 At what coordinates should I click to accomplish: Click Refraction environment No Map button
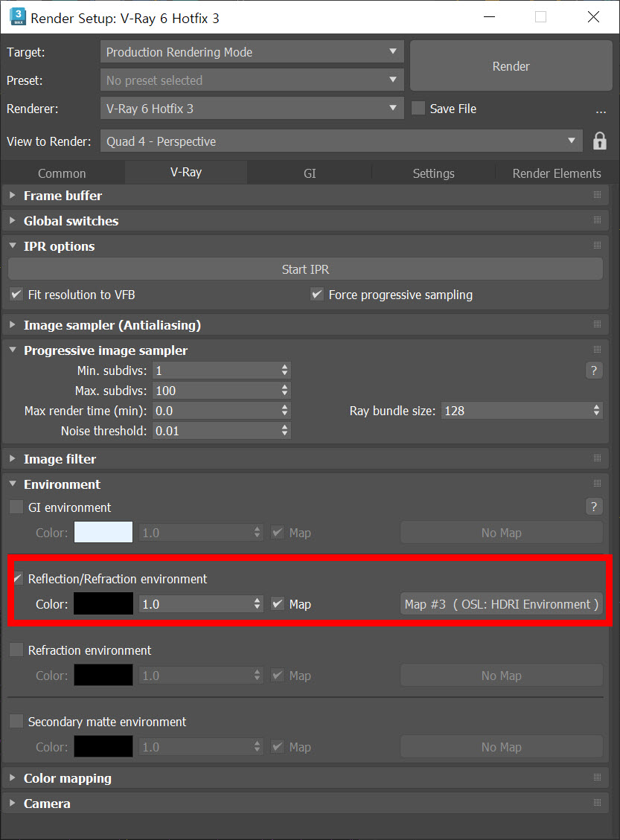click(x=502, y=676)
